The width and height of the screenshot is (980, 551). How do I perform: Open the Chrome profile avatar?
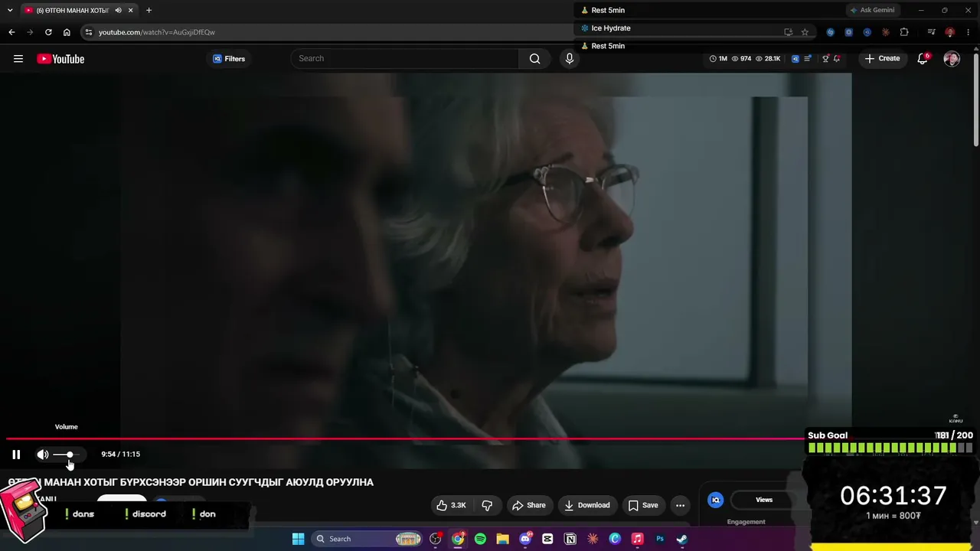950,32
